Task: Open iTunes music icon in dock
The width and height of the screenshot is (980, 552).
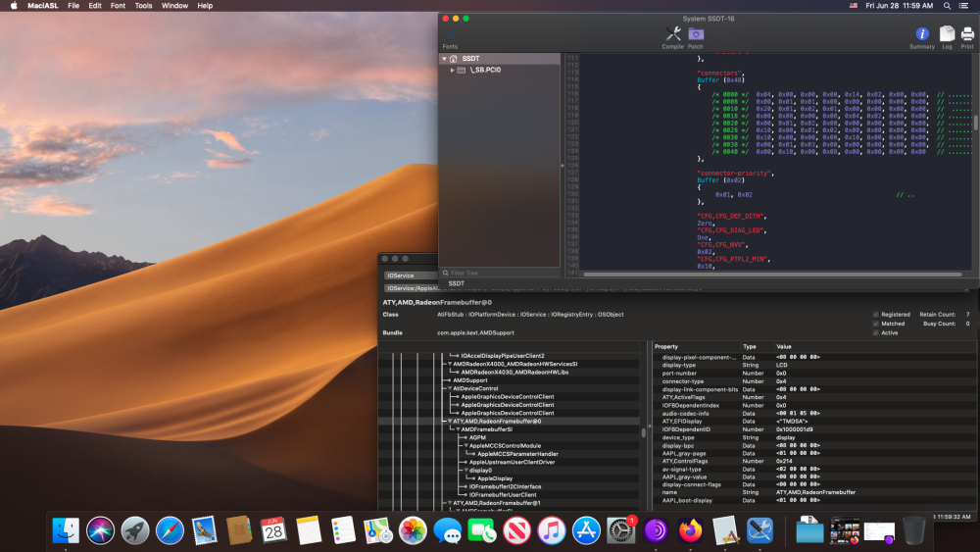Action: [551, 530]
